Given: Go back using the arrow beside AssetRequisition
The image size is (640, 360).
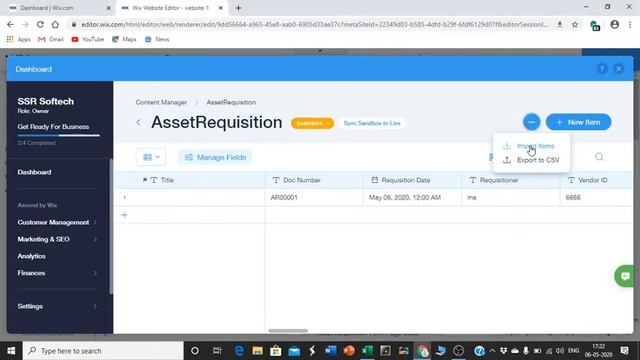Looking at the screenshot, I should (x=139, y=122).
